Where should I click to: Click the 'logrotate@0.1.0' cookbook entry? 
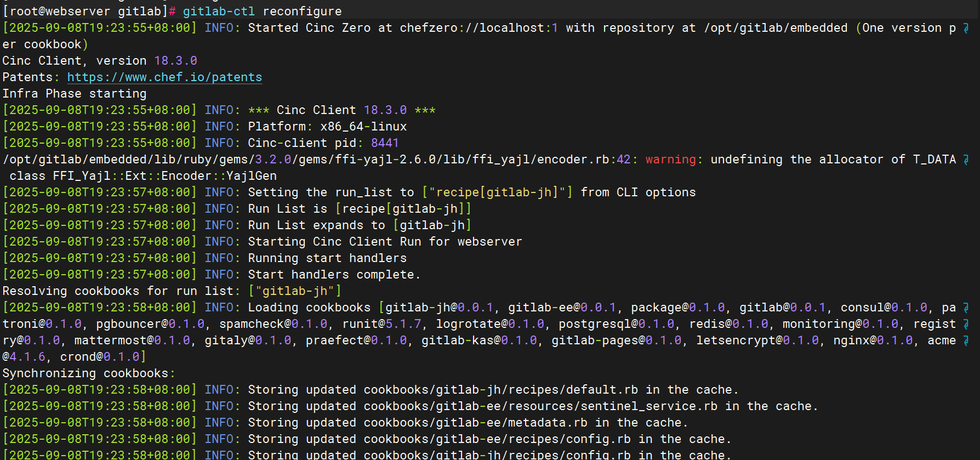(x=490, y=324)
